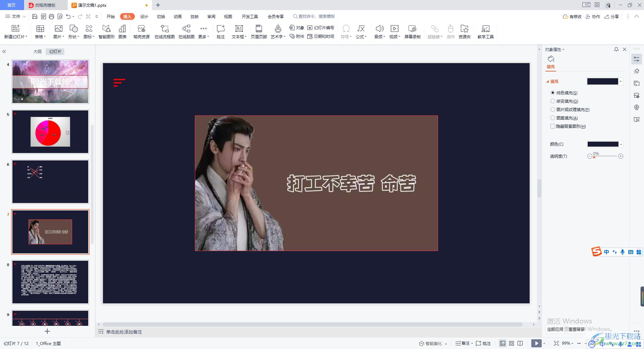The width and height of the screenshot is (644, 349).
Task: Insert a formula
Action: coord(361,32)
